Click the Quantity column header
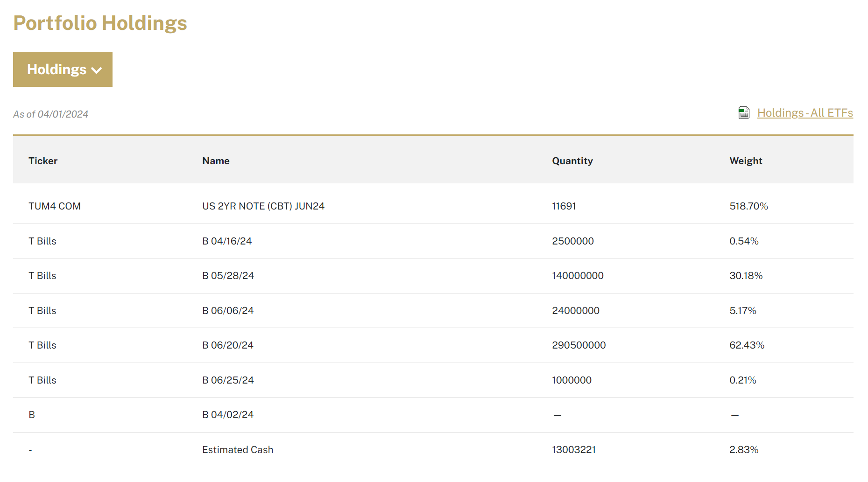Viewport: 868px width, 482px height. (x=572, y=161)
